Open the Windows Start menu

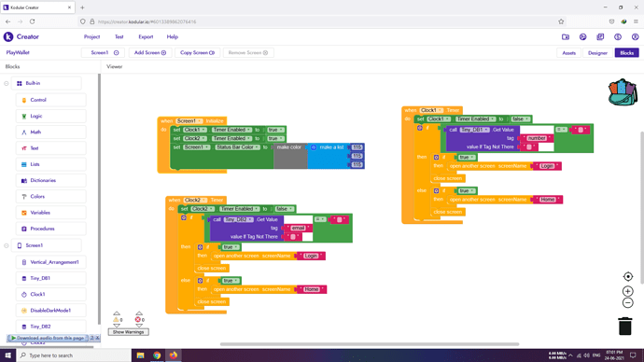pyautogui.click(x=7, y=355)
